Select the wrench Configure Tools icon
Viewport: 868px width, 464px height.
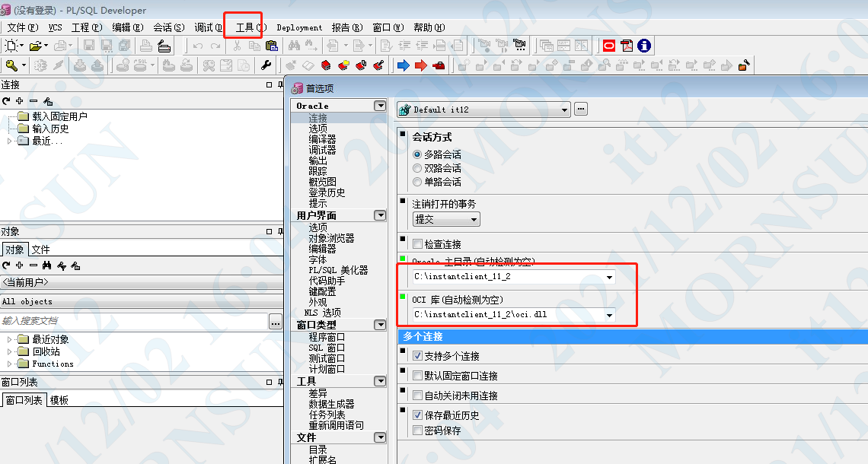pos(266,65)
